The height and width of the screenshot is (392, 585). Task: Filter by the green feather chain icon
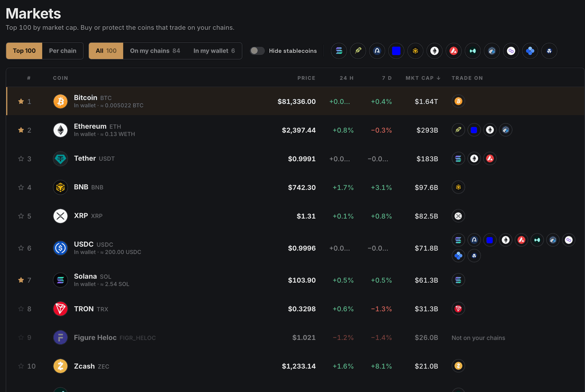(x=358, y=51)
